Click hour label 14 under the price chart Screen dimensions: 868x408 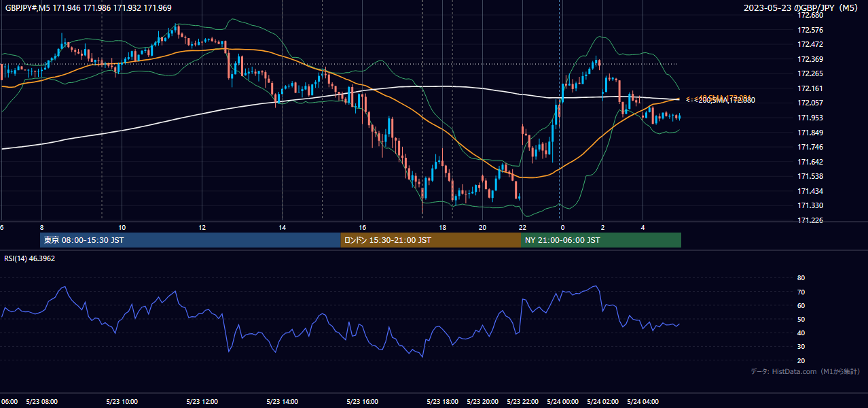click(x=282, y=227)
